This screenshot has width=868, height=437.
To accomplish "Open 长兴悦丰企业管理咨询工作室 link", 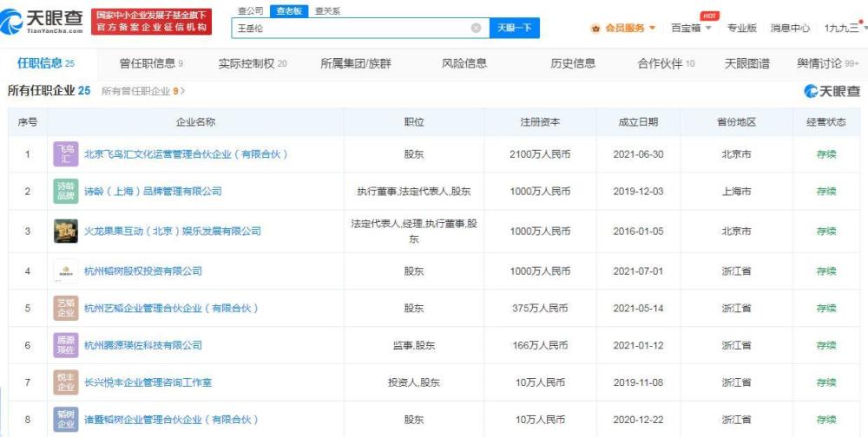I will click(148, 382).
